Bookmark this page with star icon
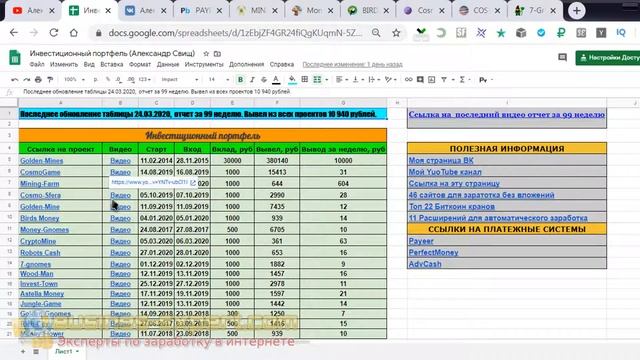The width and height of the screenshot is (640, 360). [x=396, y=33]
